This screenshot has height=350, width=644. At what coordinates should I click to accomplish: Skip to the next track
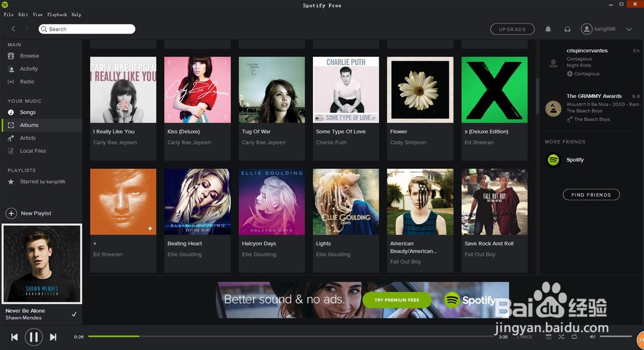(53, 337)
